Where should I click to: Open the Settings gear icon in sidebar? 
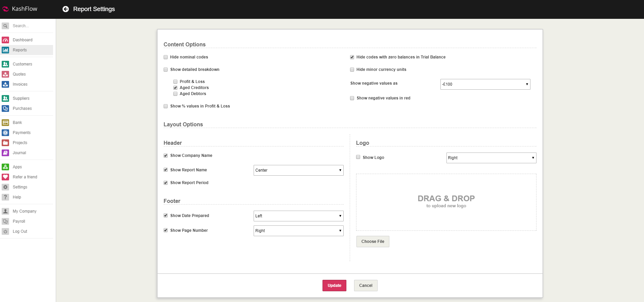point(5,187)
